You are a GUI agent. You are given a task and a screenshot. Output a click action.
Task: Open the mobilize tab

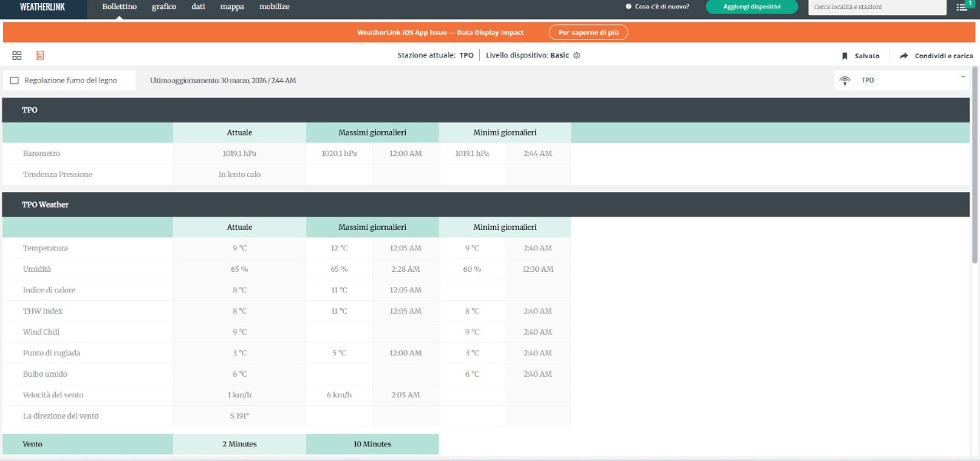[274, 7]
